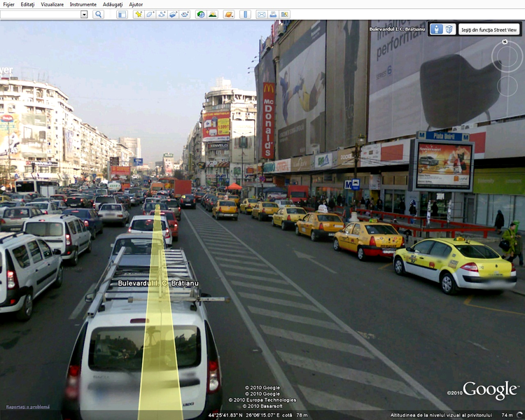Click the add path tool

[162, 15]
